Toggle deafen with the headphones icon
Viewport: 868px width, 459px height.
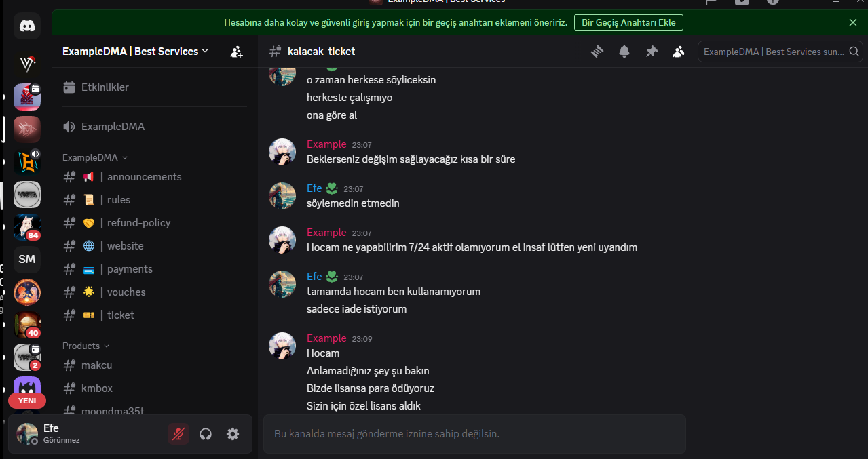tap(206, 434)
